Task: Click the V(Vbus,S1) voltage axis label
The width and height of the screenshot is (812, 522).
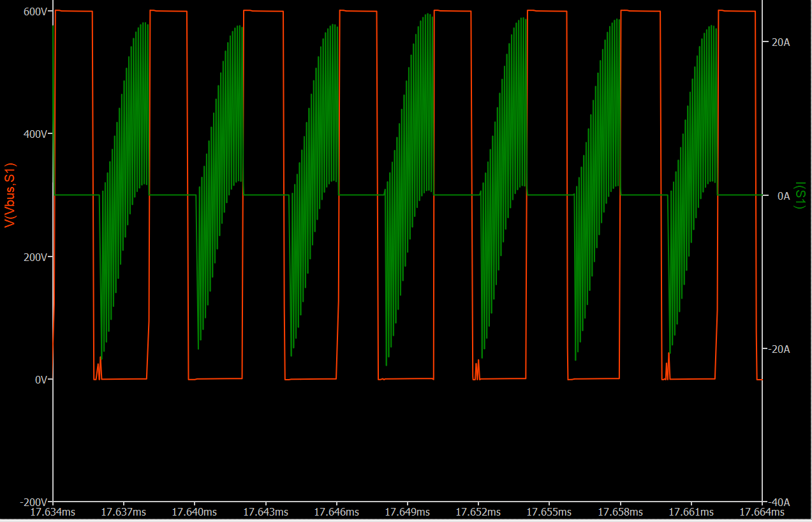Action: [10, 195]
